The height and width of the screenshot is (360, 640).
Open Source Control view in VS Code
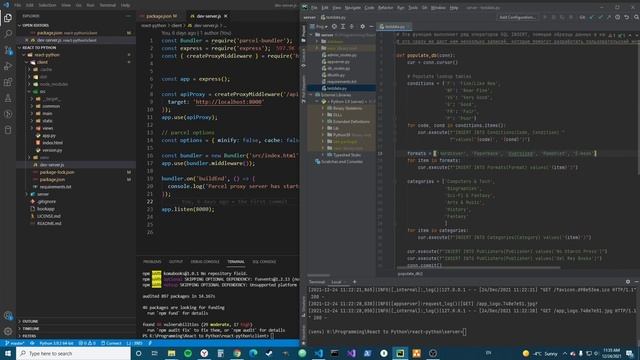tap(8, 50)
